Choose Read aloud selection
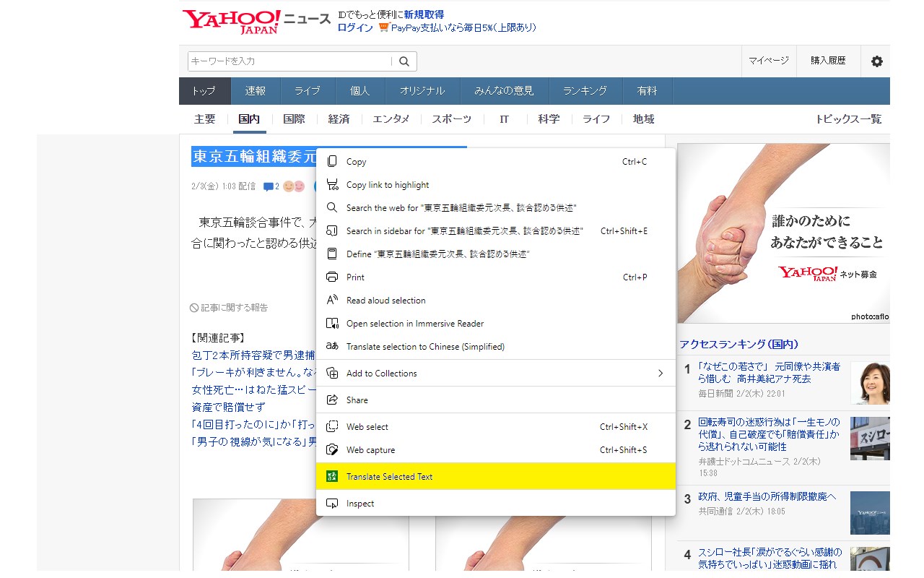The width and height of the screenshot is (924, 578). 496,301
